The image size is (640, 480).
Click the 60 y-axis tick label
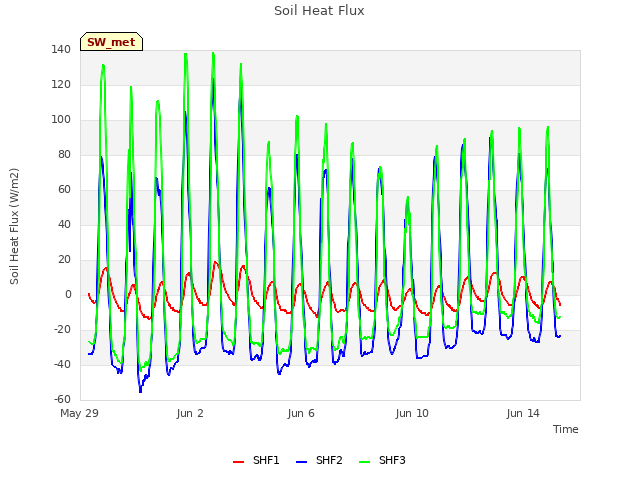(x=64, y=189)
